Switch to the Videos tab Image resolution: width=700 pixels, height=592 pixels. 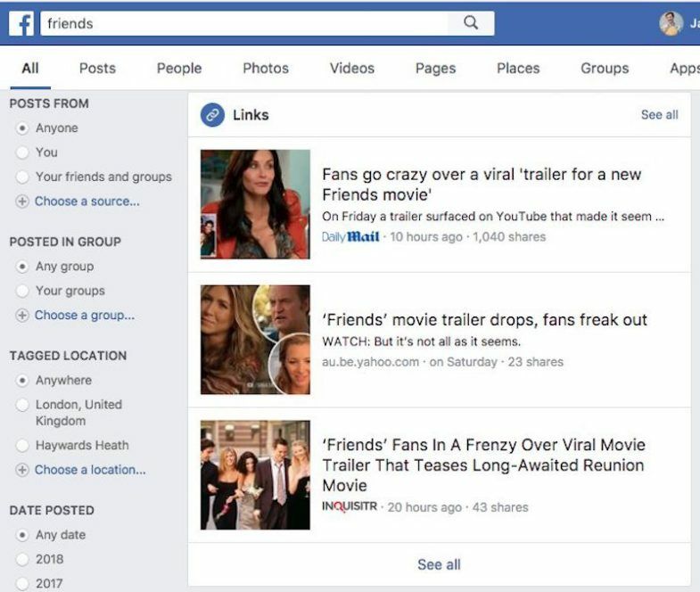[x=352, y=69]
